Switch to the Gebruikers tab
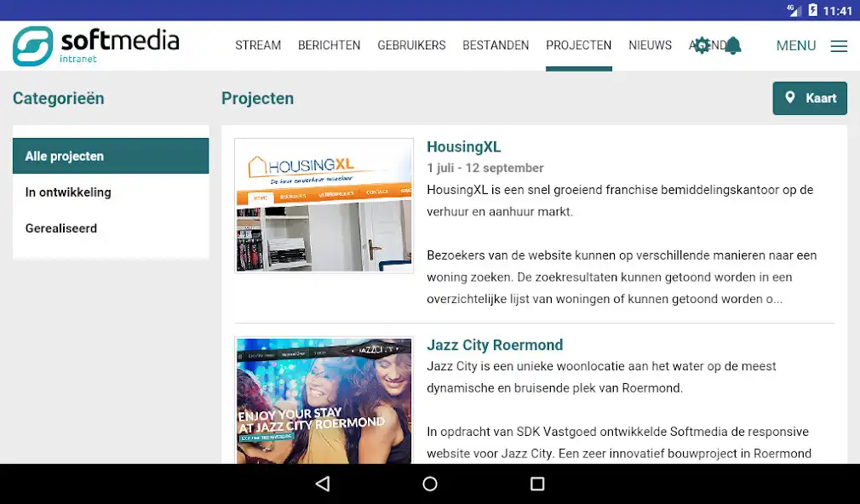 (x=411, y=45)
